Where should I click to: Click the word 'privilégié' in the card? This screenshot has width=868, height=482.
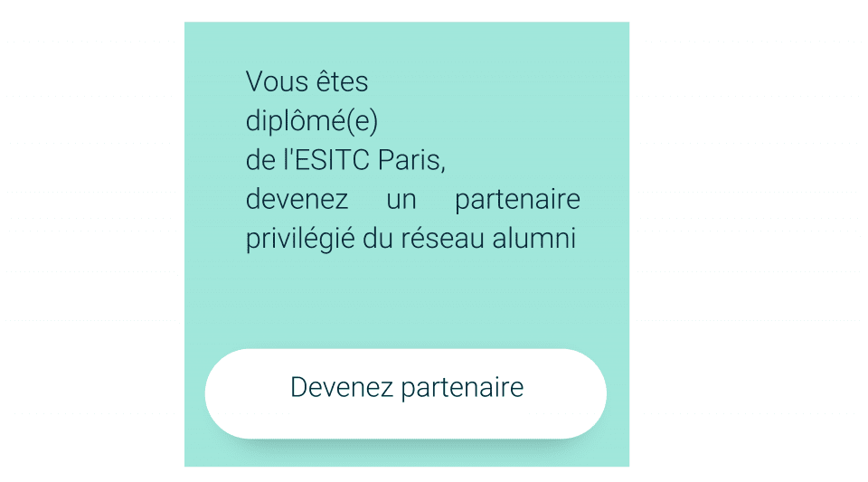pyautogui.click(x=300, y=239)
